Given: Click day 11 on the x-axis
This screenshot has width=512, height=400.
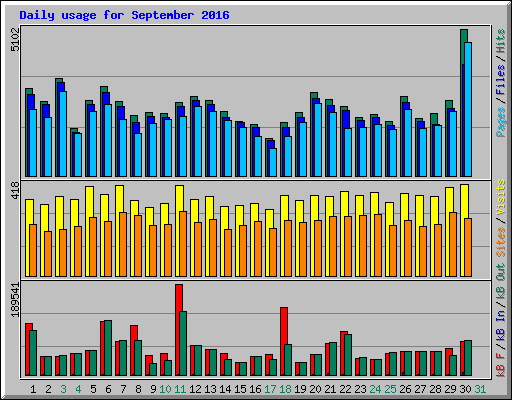Looking at the screenshot, I should pyautogui.click(x=180, y=389).
